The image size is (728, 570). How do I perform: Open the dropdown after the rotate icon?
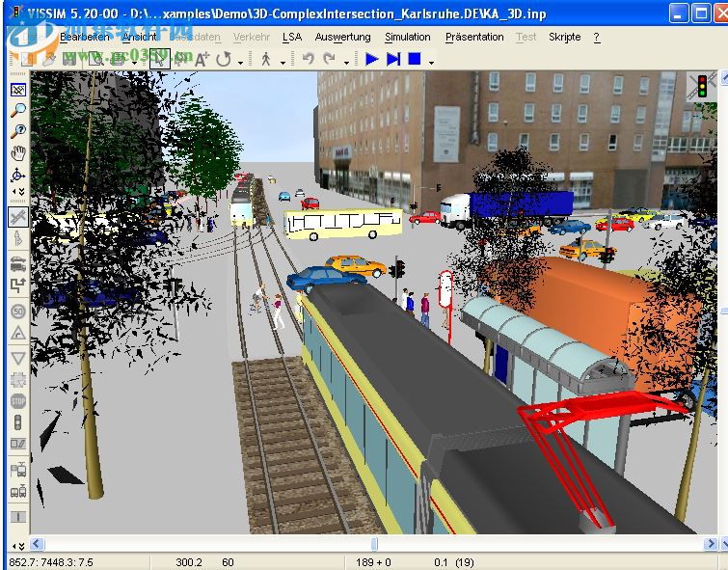click(x=240, y=63)
